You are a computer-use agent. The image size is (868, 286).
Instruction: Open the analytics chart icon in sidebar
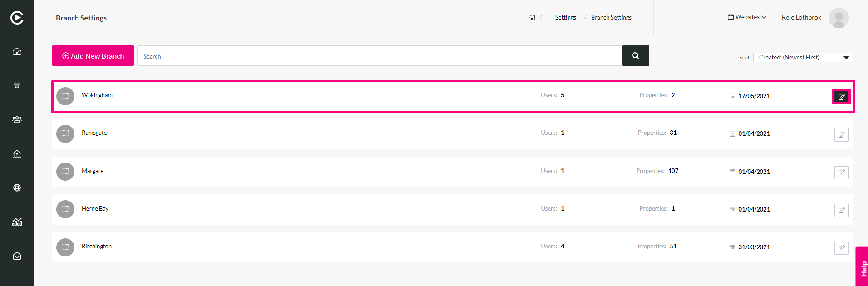[x=17, y=222]
